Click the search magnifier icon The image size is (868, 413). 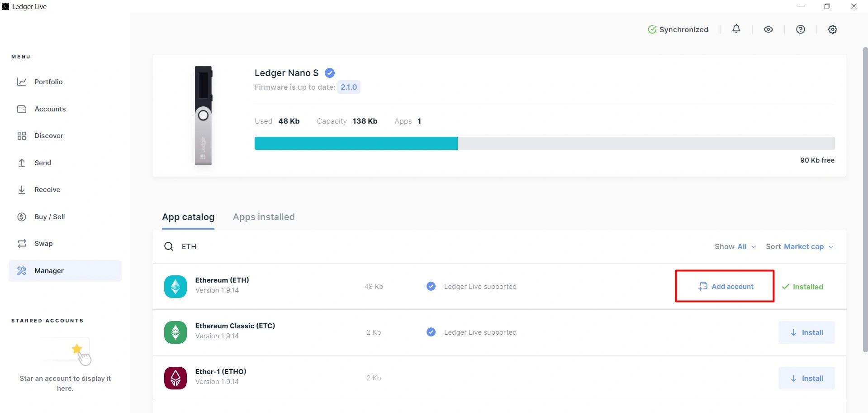169,246
